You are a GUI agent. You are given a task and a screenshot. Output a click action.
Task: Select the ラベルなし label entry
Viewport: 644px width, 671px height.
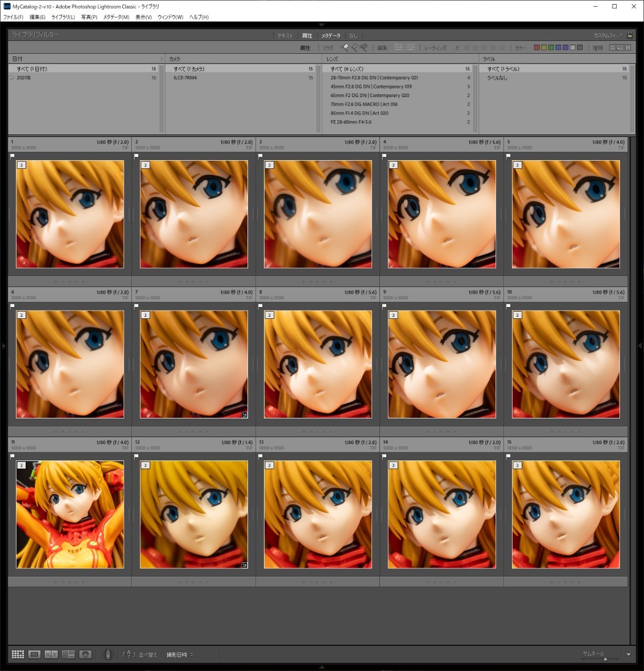pyautogui.click(x=555, y=78)
